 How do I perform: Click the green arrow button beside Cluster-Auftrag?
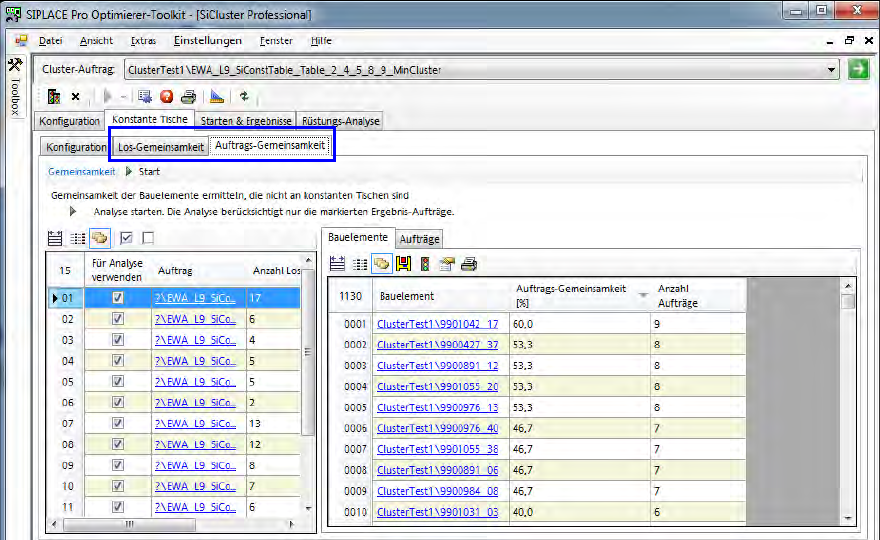click(857, 70)
